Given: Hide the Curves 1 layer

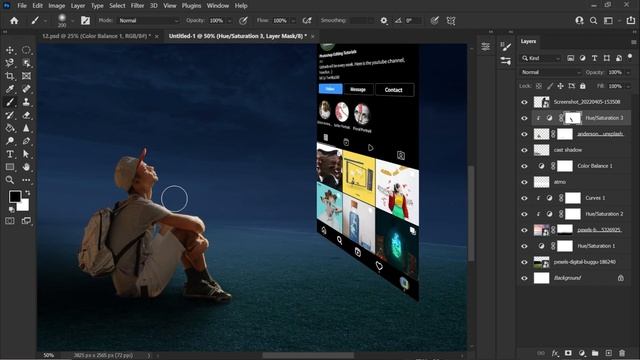Looking at the screenshot, I should 524,198.
